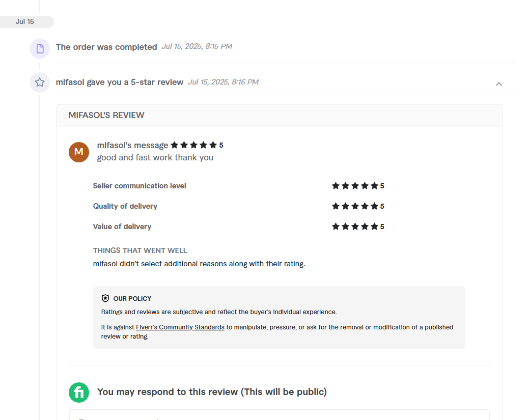Click the green Fiverr logo icon

79,393
